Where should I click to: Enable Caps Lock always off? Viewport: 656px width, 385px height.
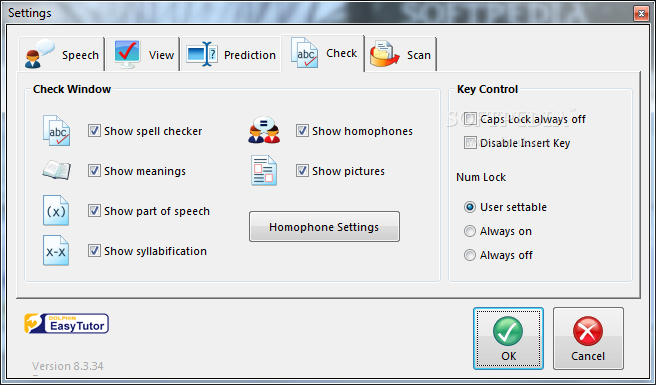[x=470, y=119]
